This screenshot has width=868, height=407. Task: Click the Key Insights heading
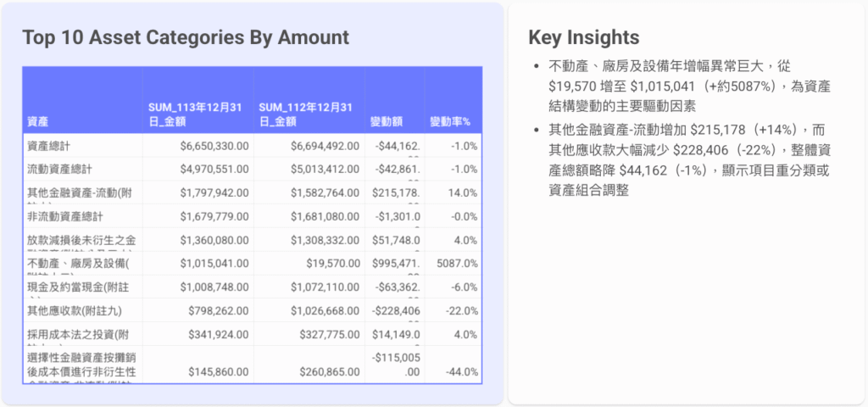click(583, 37)
